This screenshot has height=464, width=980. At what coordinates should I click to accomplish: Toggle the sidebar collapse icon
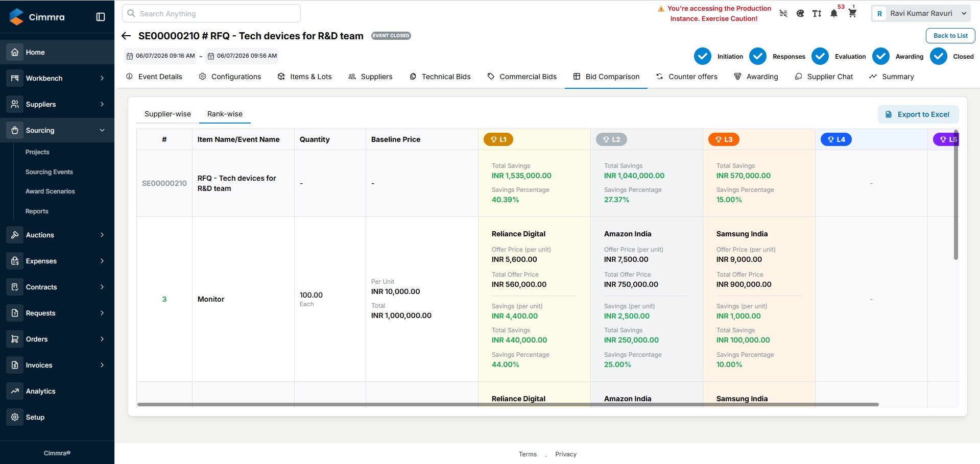pyautogui.click(x=101, y=17)
